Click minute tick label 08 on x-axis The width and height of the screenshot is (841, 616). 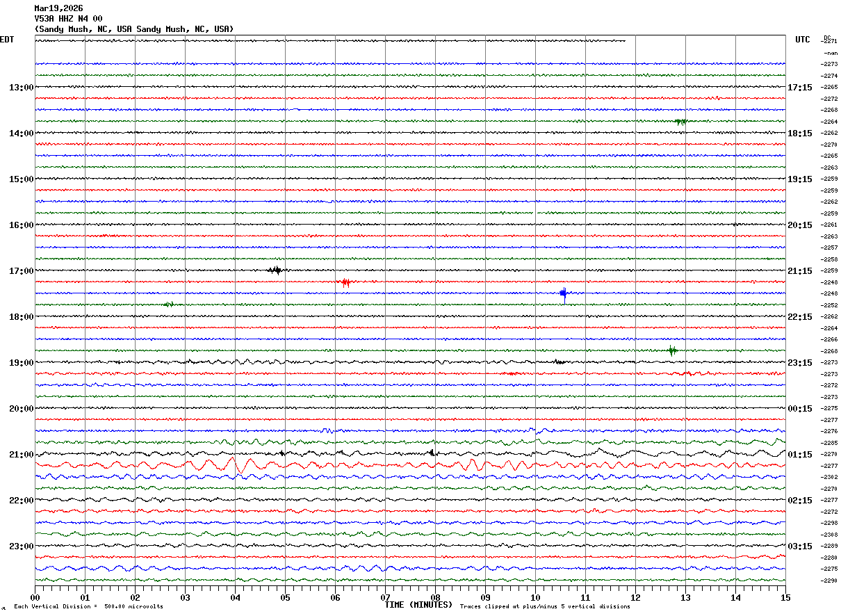click(x=435, y=597)
